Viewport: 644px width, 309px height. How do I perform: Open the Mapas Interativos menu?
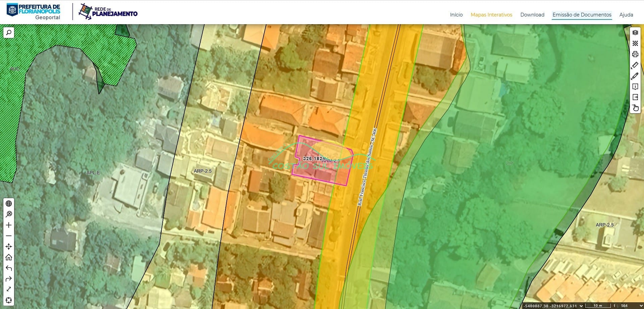pyautogui.click(x=491, y=15)
